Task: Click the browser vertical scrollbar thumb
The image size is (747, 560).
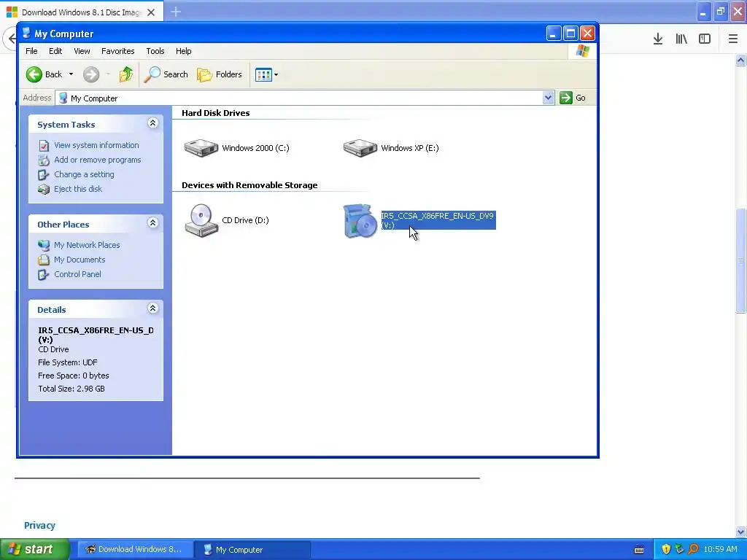Action: pyautogui.click(x=740, y=261)
